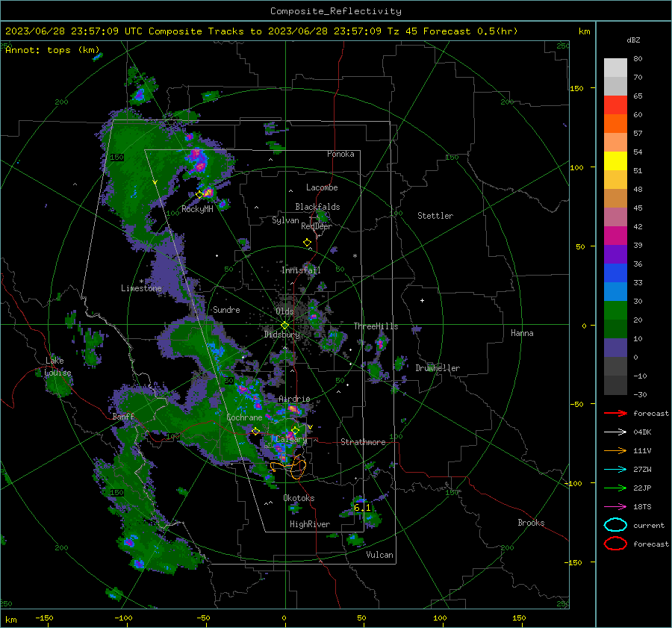Click the magenta swatch in dBZ color scale
The image size is (672, 628).
point(615,235)
